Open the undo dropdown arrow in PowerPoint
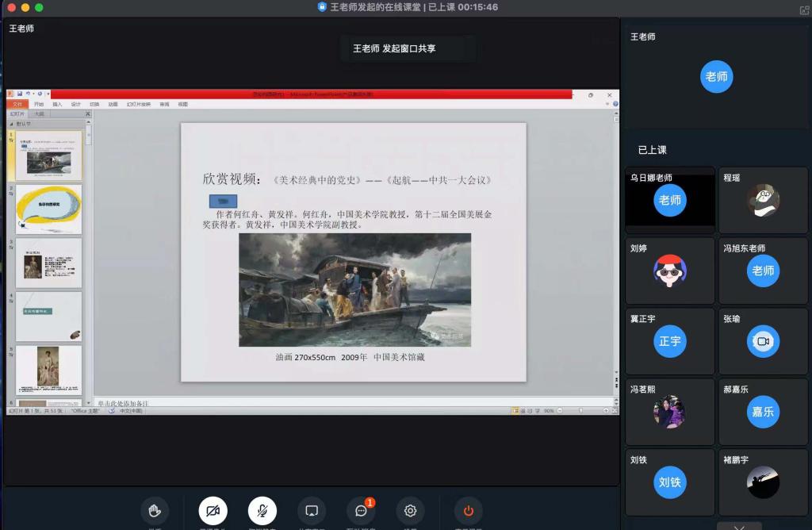 coord(33,94)
